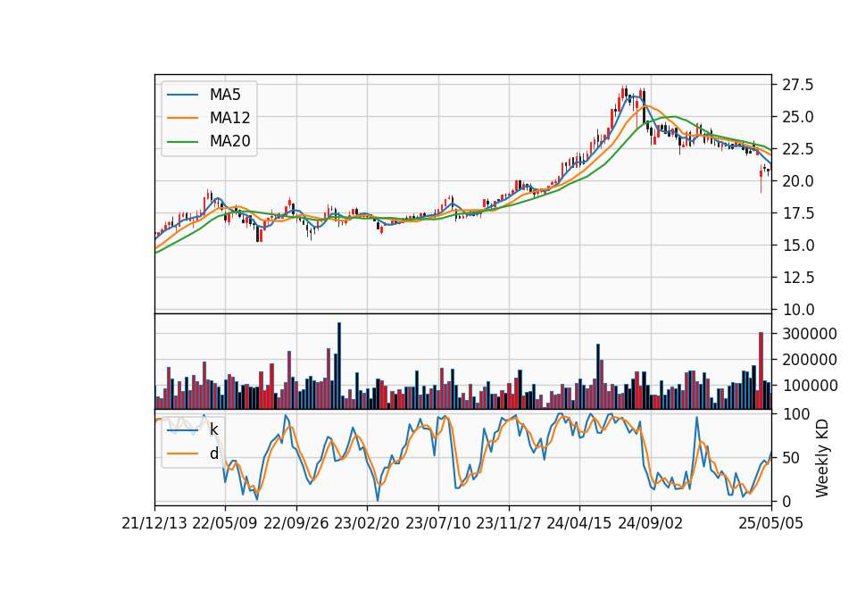
Task: Click the tallest black volume bar above 300000
Action: click(339, 366)
